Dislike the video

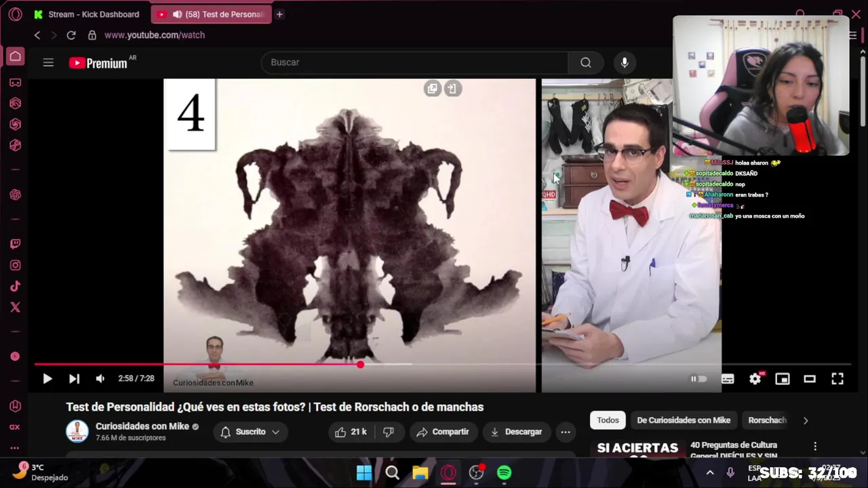389,432
